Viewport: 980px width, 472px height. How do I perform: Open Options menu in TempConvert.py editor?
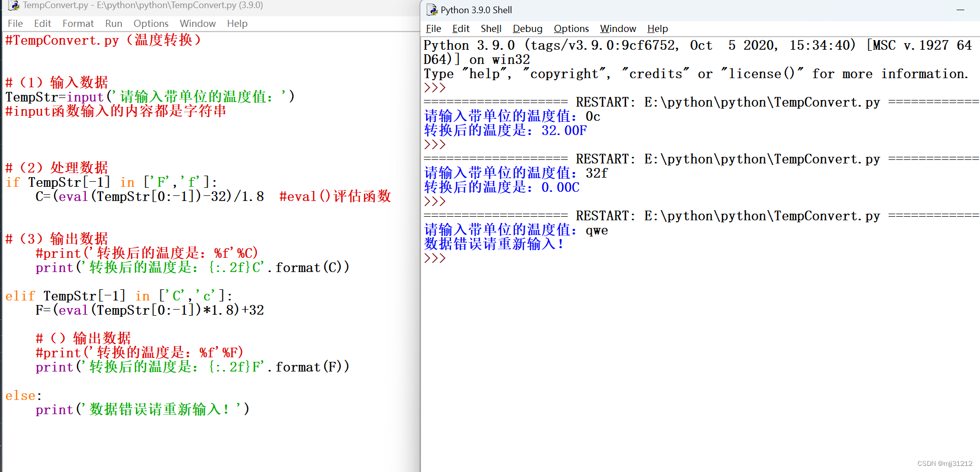151,24
